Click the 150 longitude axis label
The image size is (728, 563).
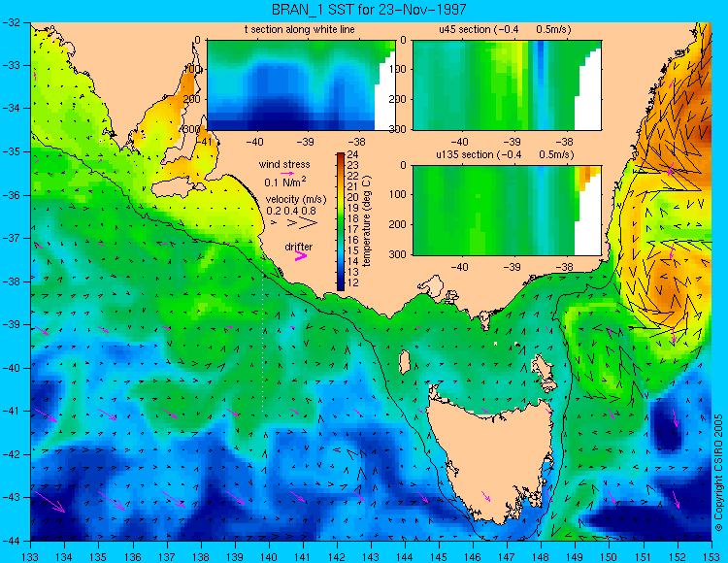click(x=610, y=556)
